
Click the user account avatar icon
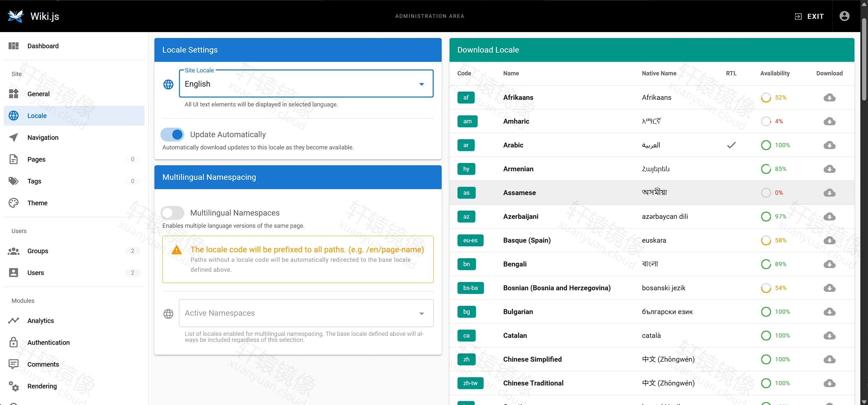click(x=845, y=16)
